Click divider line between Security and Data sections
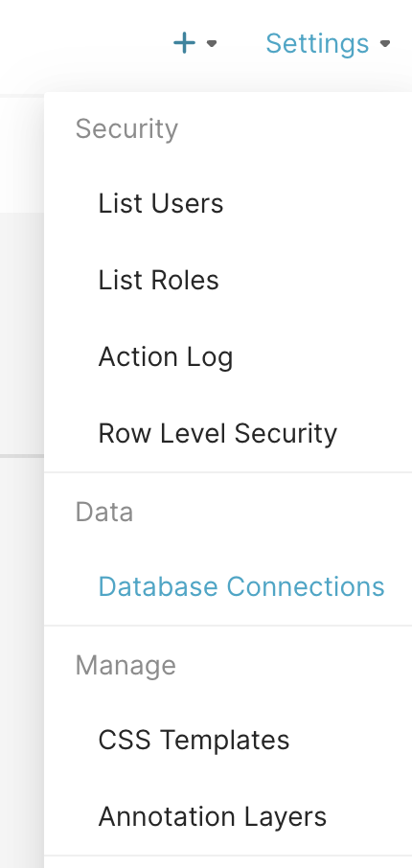The image size is (412, 868). (228, 472)
